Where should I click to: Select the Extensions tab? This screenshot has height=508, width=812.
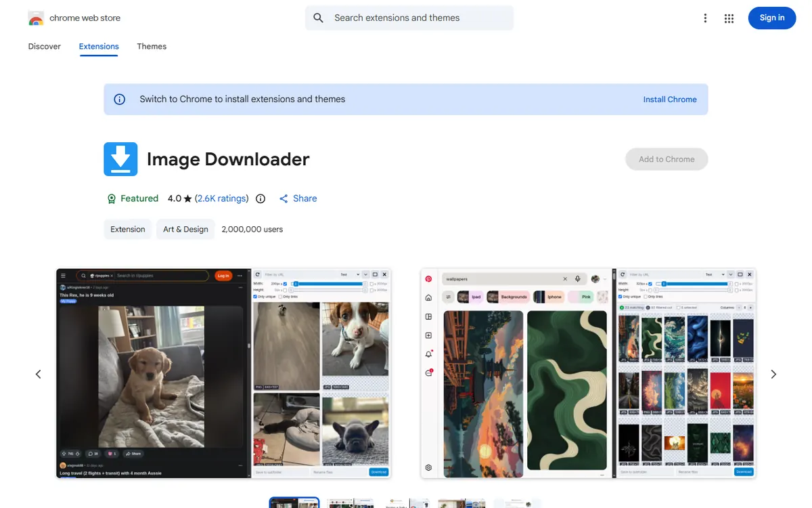point(99,47)
